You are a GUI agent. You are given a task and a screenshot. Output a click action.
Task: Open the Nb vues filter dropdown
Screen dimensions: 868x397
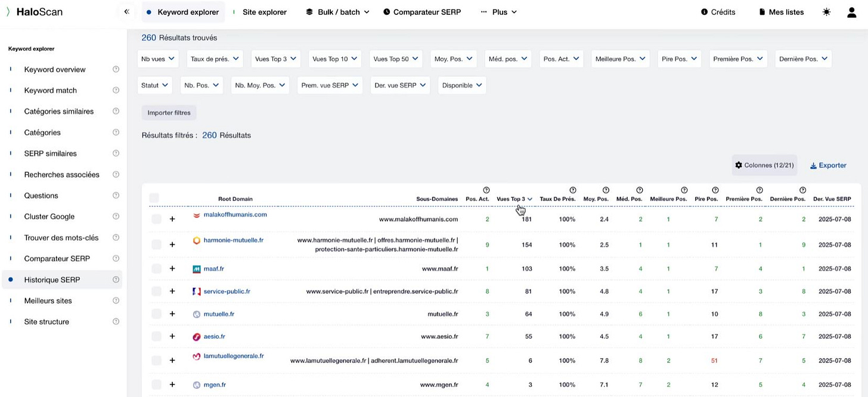[158, 58]
